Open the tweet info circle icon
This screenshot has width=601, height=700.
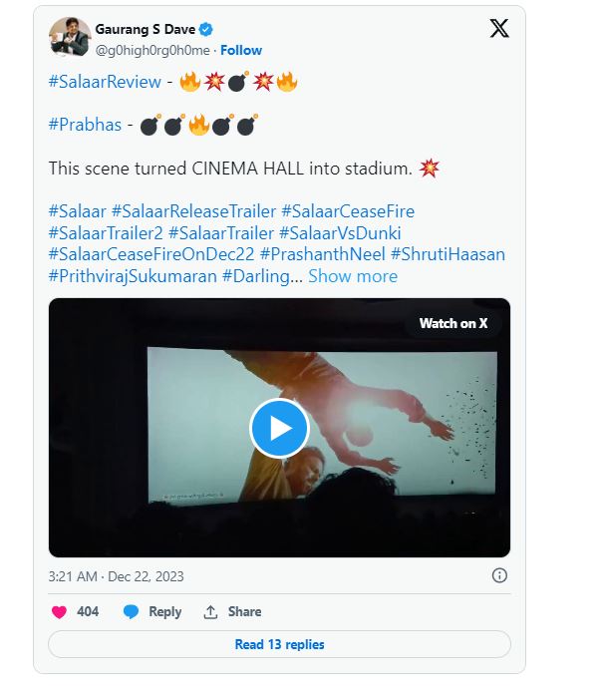point(499,575)
